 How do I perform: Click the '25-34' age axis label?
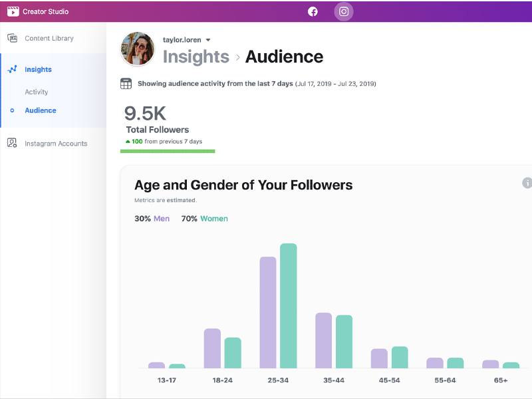pyautogui.click(x=278, y=380)
